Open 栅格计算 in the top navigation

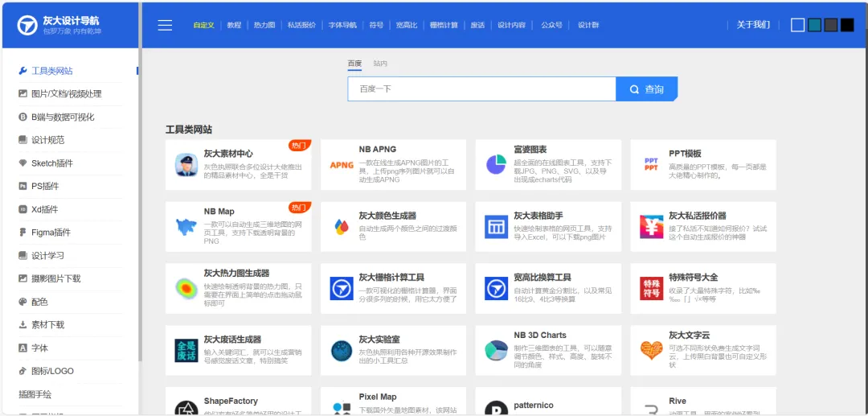click(x=444, y=25)
